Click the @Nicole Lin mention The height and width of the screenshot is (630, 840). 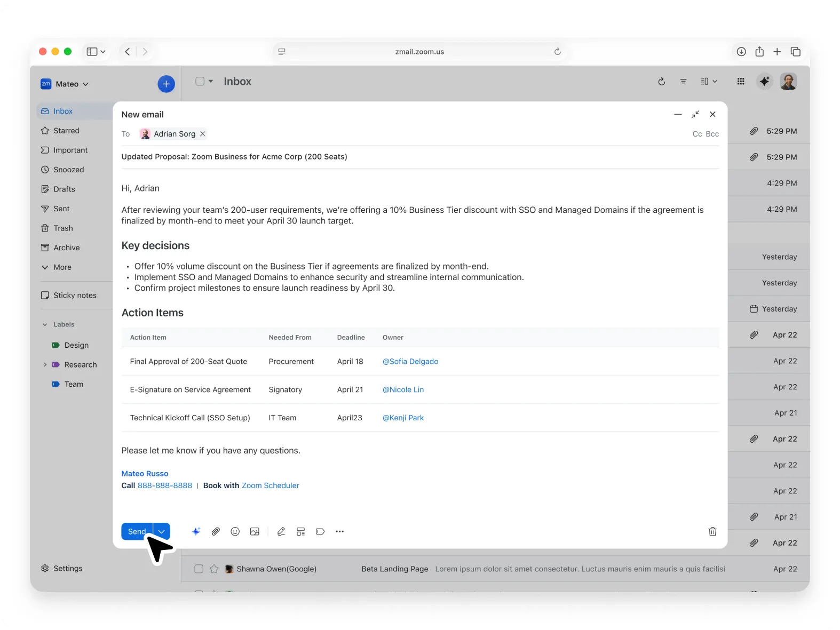click(x=403, y=390)
